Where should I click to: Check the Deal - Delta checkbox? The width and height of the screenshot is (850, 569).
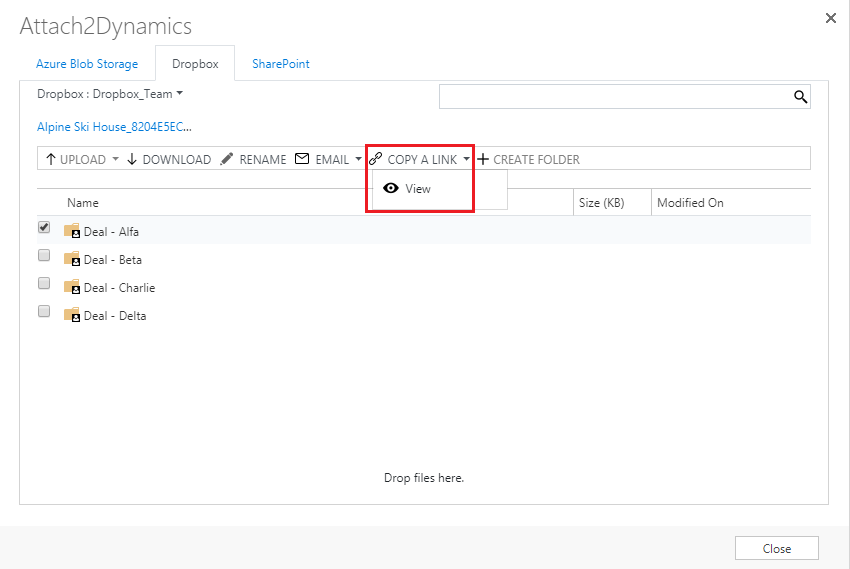pos(44,312)
